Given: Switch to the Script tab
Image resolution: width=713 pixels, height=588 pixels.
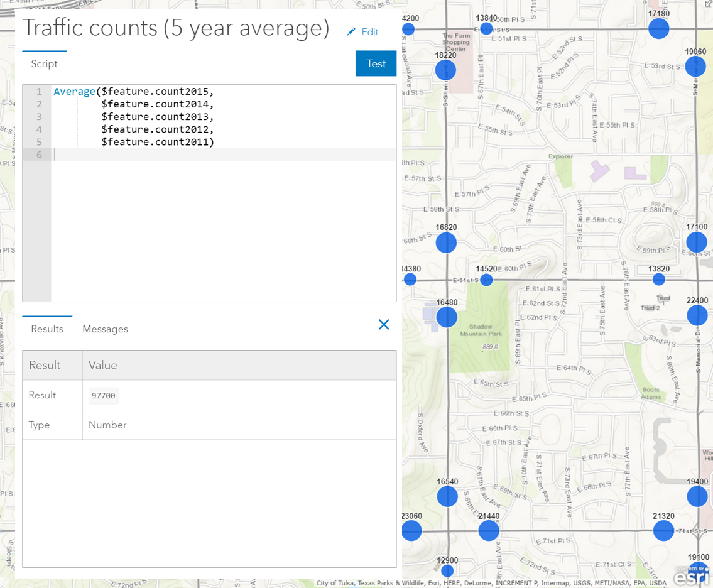Looking at the screenshot, I should [44, 63].
